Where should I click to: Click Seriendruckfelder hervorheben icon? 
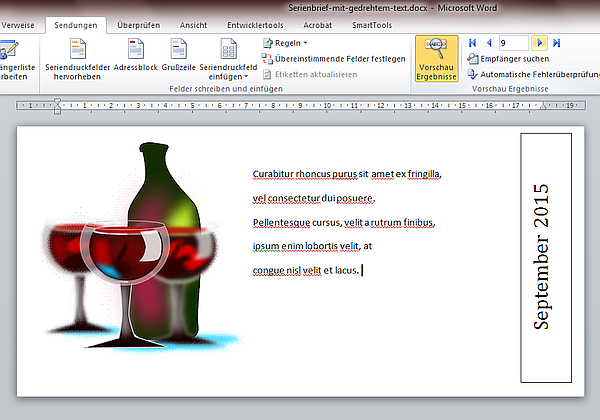78,50
